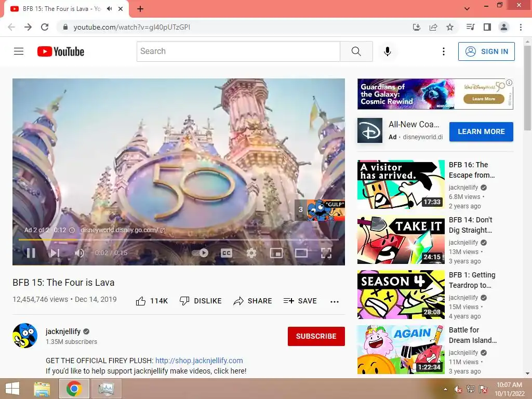The width and height of the screenshot is (532, 399).
Task: Close the BFB 15 tab
Action: pyautogui.click(x=121, y=9)
